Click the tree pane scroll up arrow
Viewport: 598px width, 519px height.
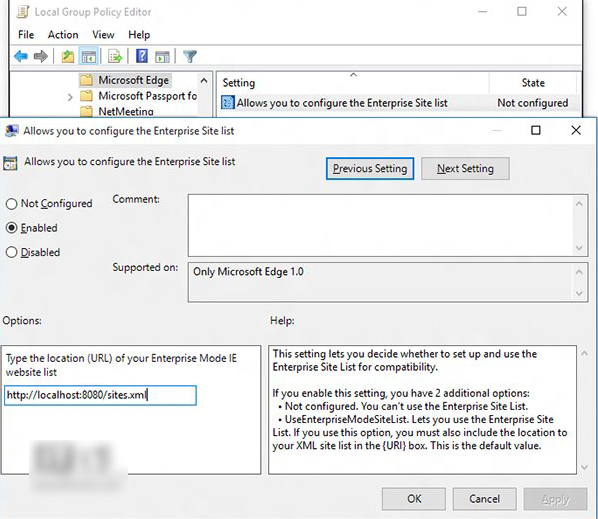coord(204,80)
